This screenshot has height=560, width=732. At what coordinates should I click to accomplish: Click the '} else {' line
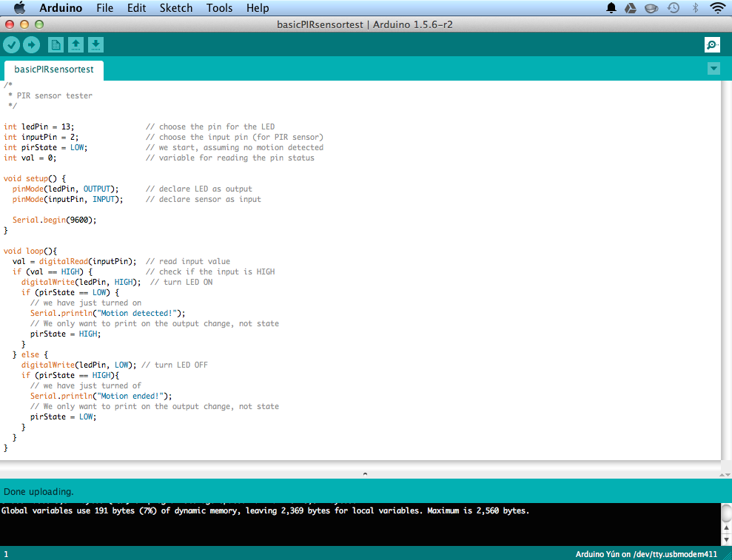pos(30,354)
